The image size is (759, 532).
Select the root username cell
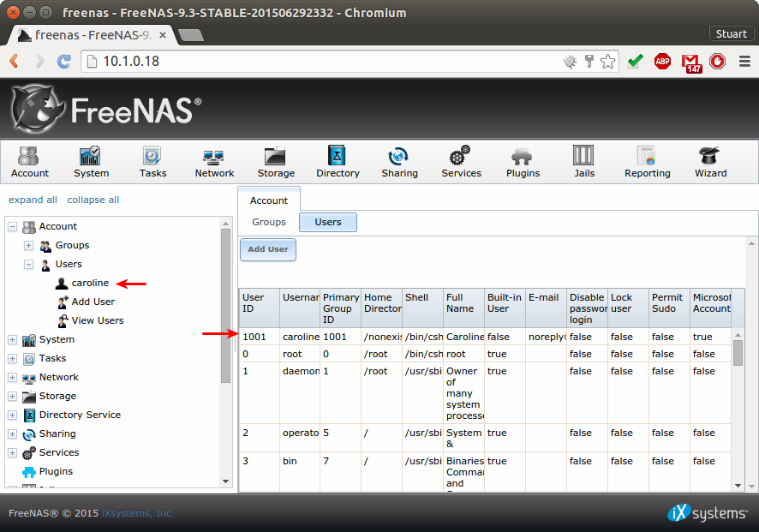tap(299, 355)
